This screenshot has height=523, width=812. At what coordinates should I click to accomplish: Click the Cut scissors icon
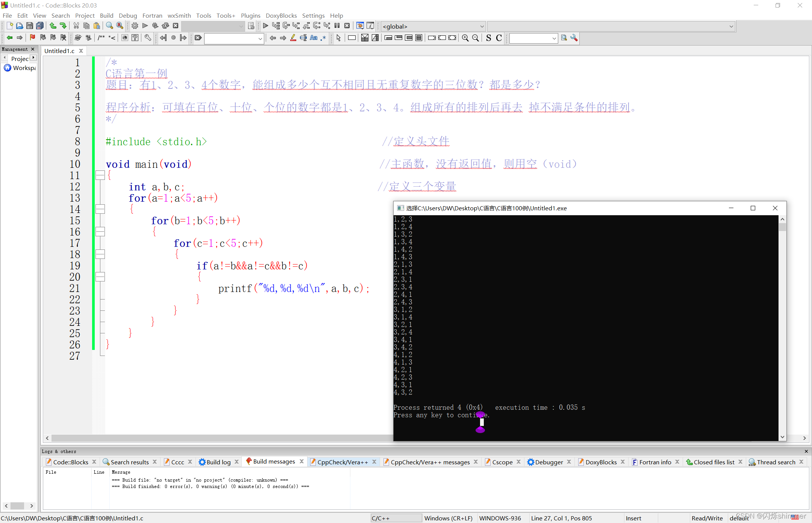pos(76,26)
